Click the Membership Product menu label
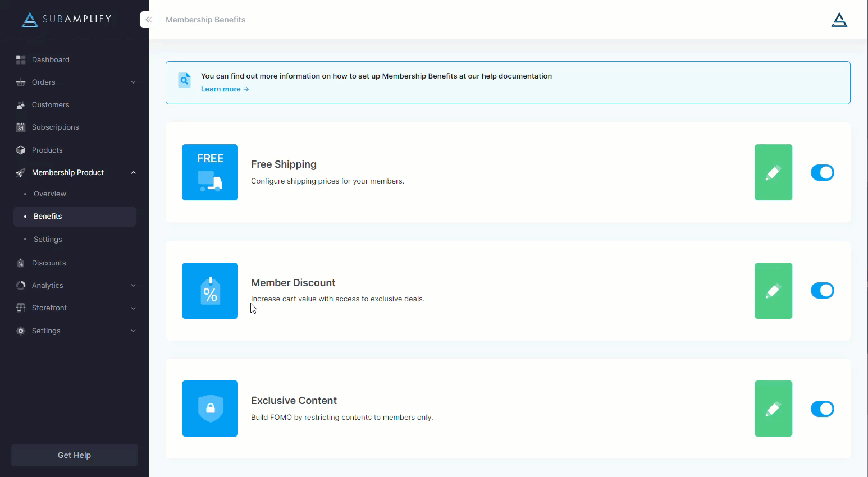This screenshot has height=477, width=868. [68, 173]
